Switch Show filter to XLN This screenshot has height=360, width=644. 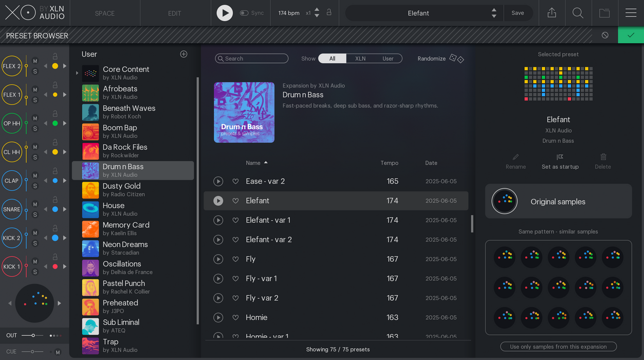tap(360, 58)
